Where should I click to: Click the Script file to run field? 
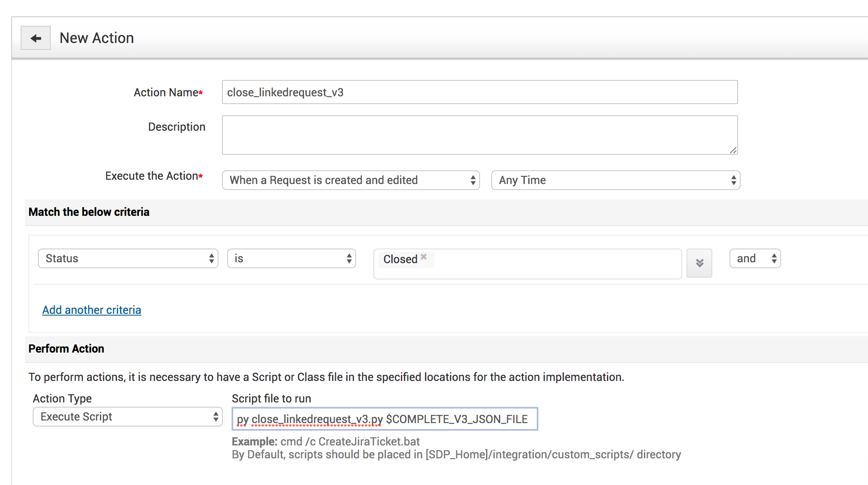point(385,419)
